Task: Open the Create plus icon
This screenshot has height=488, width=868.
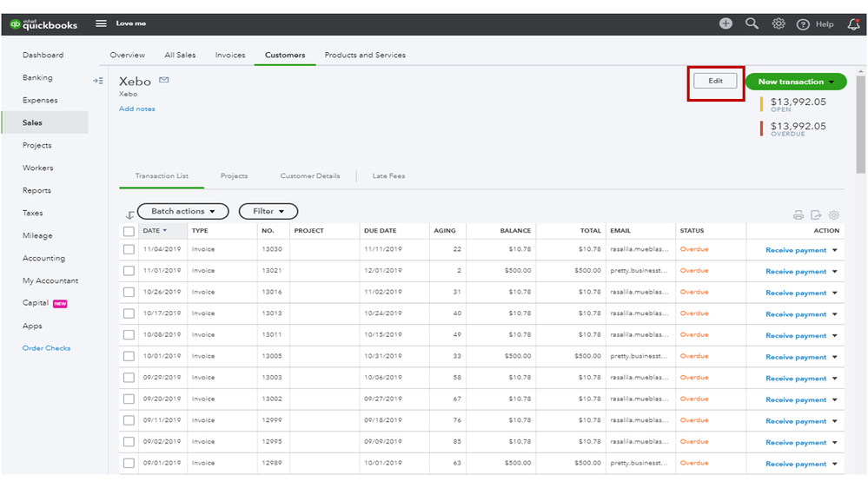Action: [726, 23]
